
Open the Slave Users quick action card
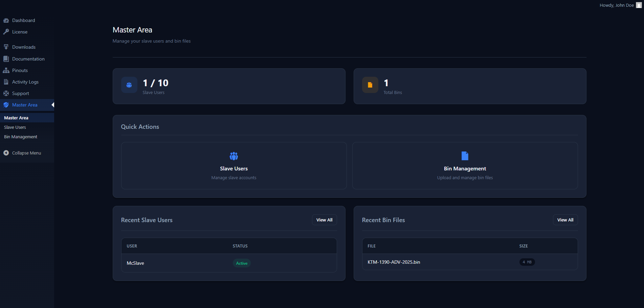point(234,166)
